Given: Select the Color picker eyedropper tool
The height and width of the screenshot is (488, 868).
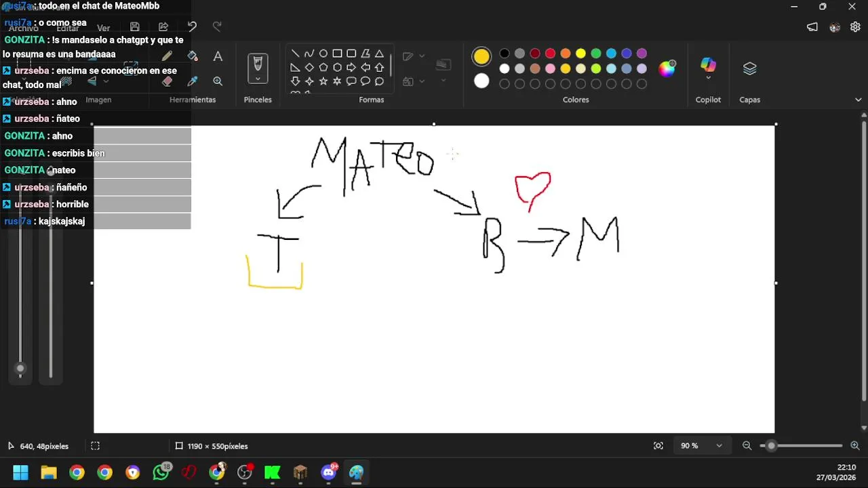Looking at the screenshot, I should coord(193,81).
